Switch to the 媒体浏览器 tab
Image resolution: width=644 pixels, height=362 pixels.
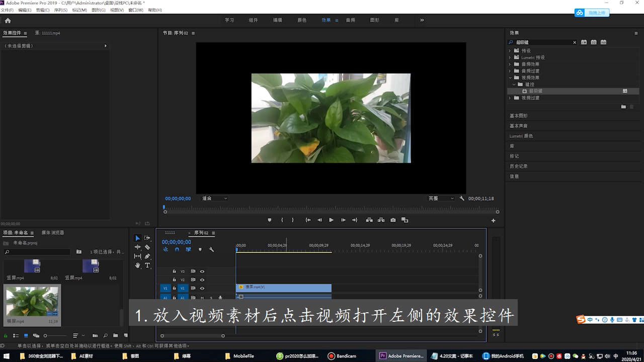click(x=53, y=233)
